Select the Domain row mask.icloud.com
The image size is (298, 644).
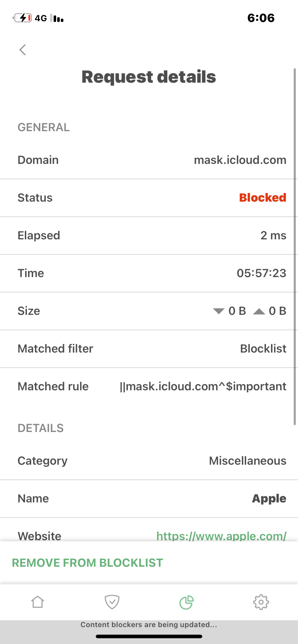point(149,160)
